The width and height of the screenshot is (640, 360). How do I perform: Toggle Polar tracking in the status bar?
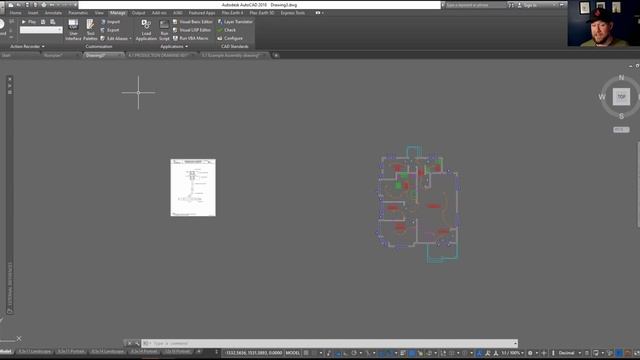(x=354, y=353)
